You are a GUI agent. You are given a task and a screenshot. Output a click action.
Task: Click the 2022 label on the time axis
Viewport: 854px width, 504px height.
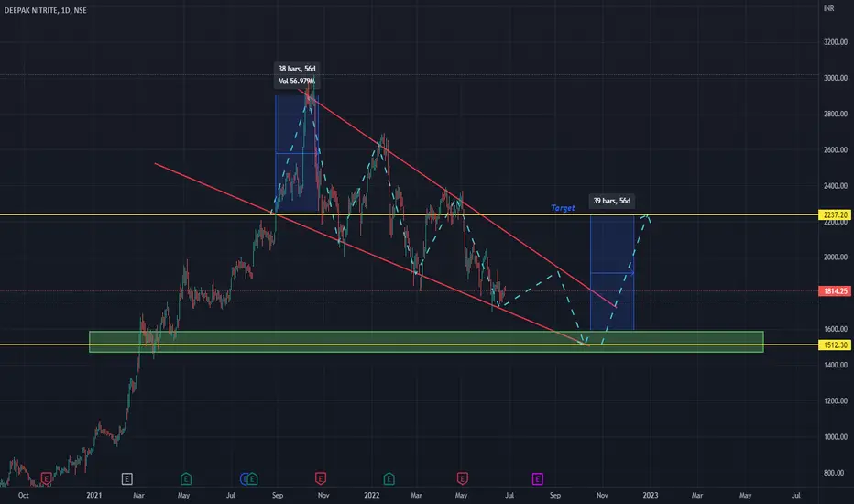371,495
